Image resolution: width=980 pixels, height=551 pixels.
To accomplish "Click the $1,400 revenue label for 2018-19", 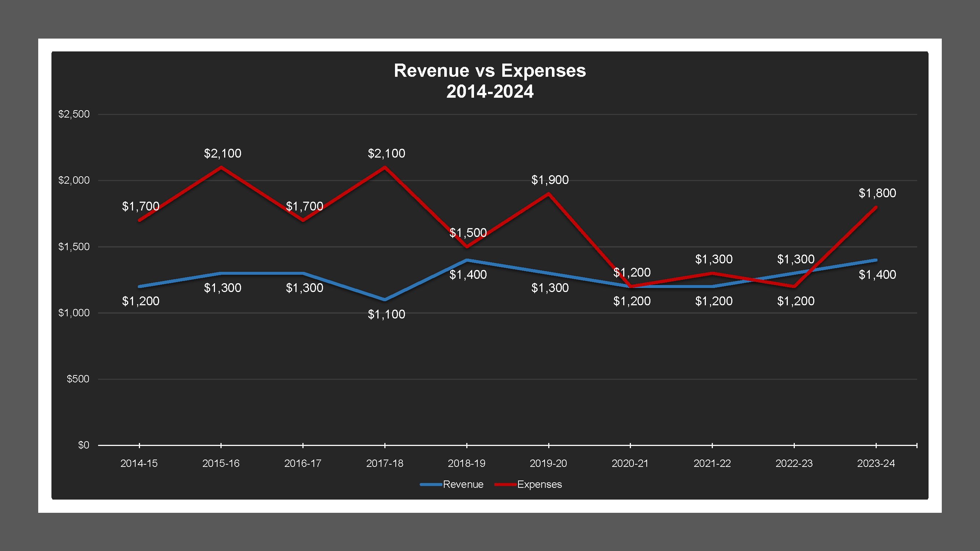I will pyautogui.click(x=468, y=275).
